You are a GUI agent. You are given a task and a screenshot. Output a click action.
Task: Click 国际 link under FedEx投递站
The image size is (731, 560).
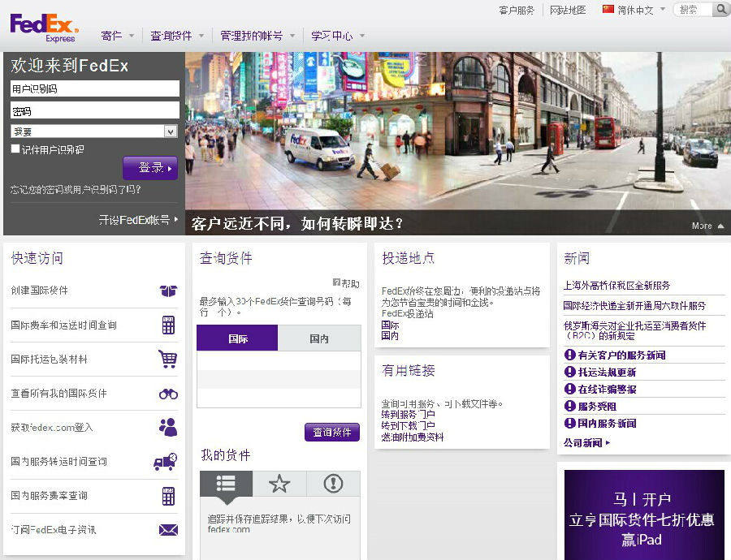pyautogui.click(x=390, y=325)
